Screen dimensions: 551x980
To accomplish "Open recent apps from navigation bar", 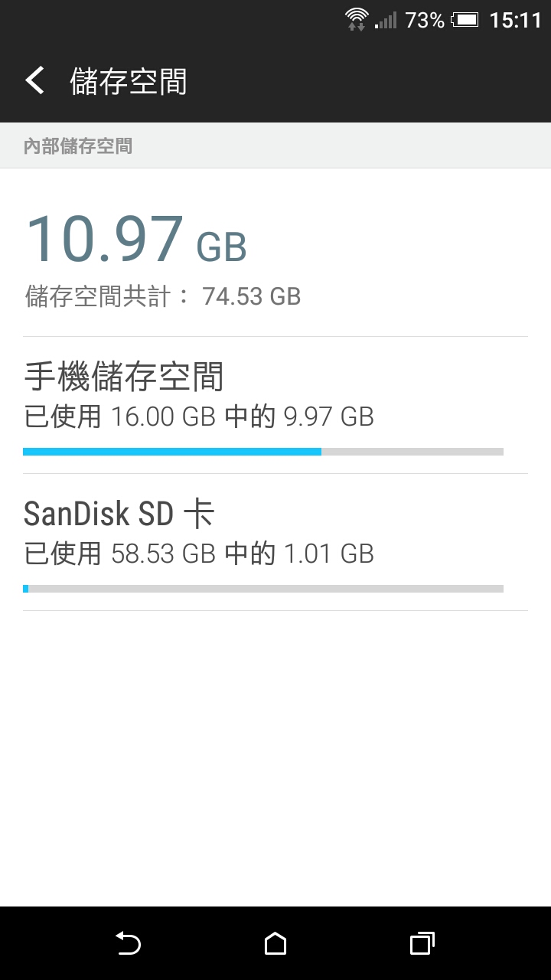I will tap(422, 943).
